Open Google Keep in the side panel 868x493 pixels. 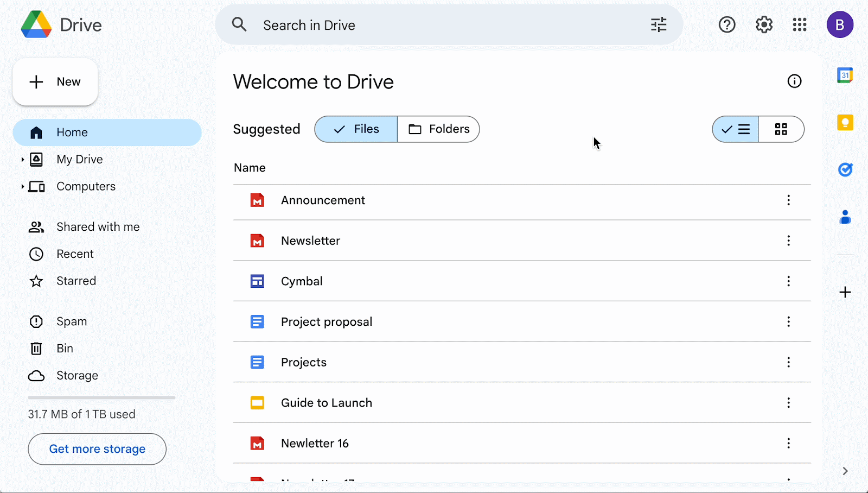pyautogui.click(x=845, y=123)
